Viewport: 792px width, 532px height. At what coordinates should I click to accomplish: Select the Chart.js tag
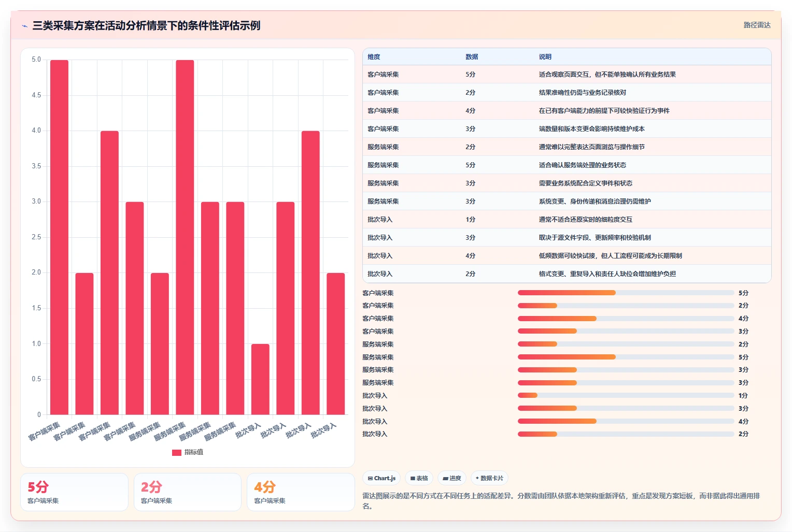point(381,478)
